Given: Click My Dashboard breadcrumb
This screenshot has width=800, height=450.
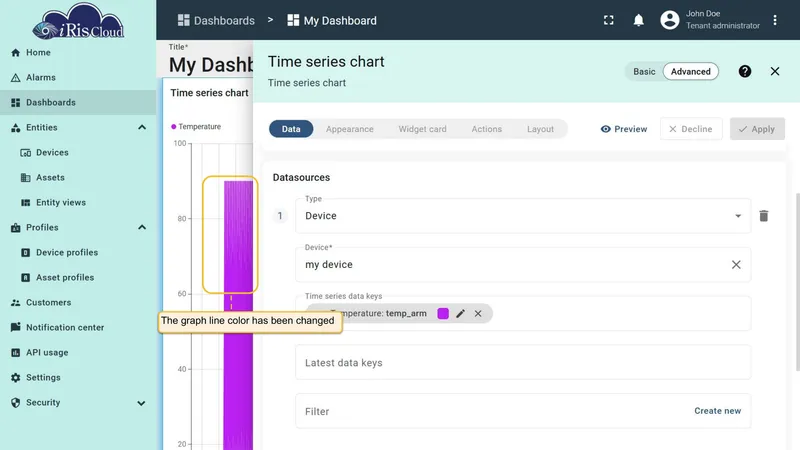Looking at the screenshot, I should (x=332, y=20).
